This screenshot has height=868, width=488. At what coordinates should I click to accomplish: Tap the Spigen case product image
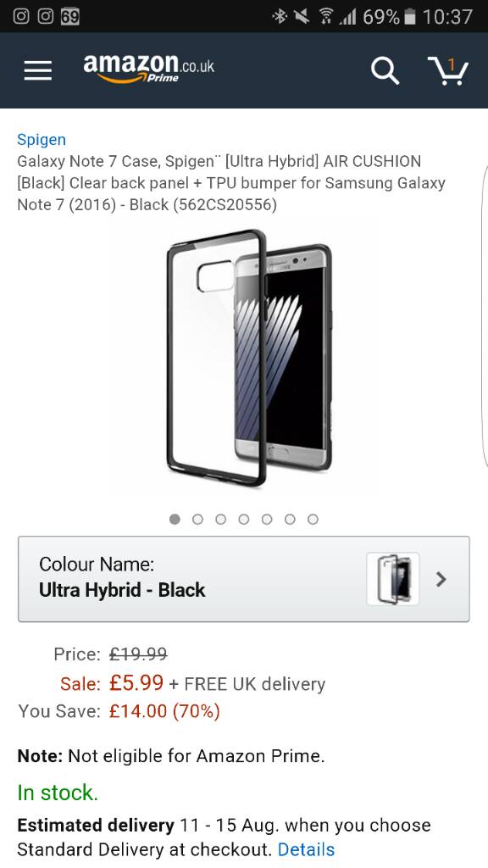coord(250,358)
